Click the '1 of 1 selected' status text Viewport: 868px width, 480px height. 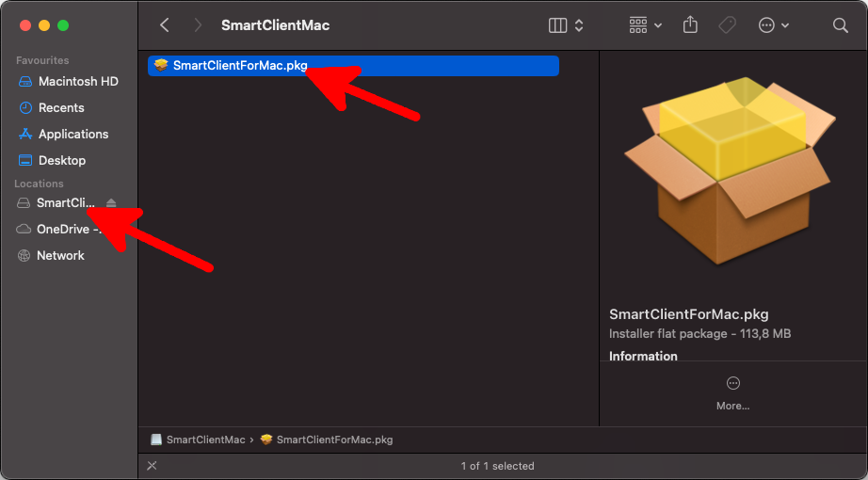click(x=498, y=466)
